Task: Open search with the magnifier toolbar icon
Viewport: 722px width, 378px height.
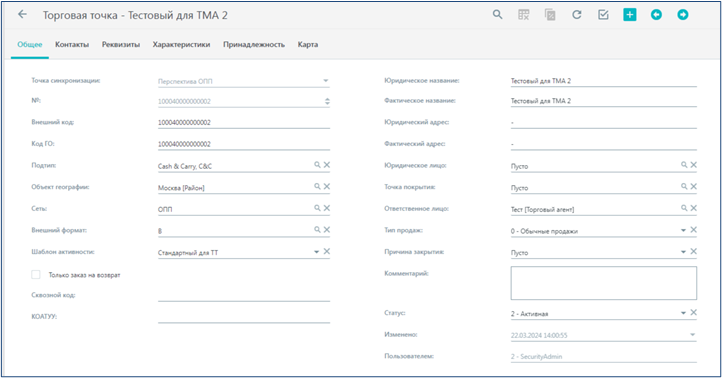Action: tap(497, 15)
